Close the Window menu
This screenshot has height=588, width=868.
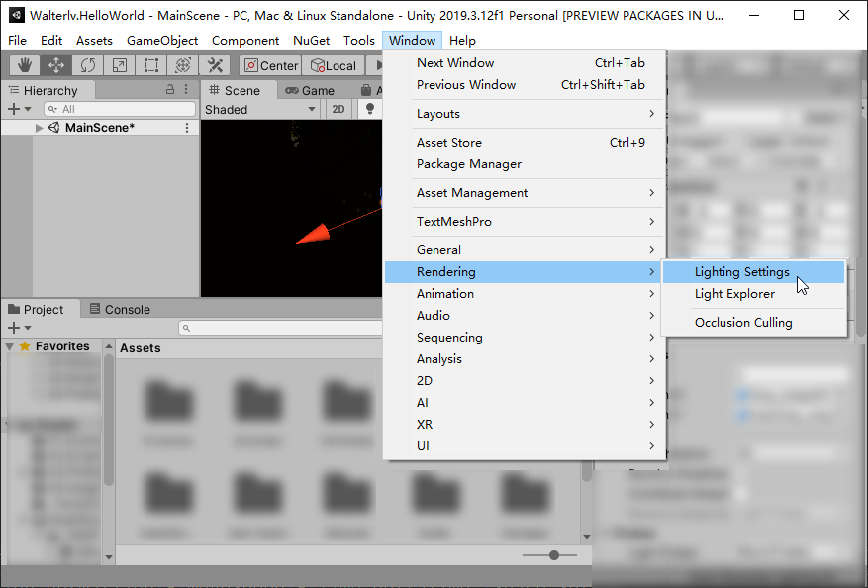(412, 41)
